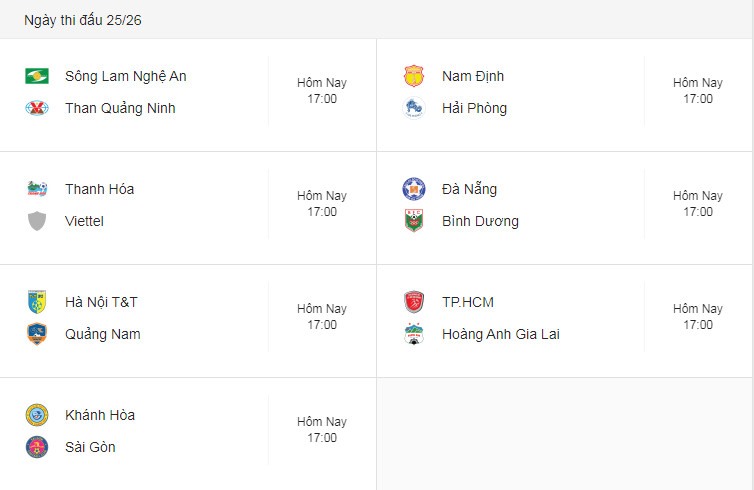Click the Nam Định team badge
The height and width of the screenshot is (490, 754).
[414, 76]
